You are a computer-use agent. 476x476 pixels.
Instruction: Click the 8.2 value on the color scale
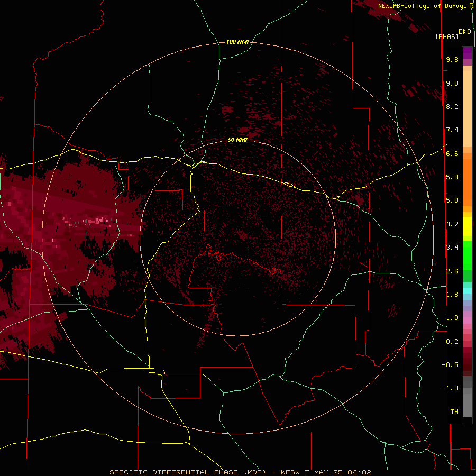(x=452, y=106)
